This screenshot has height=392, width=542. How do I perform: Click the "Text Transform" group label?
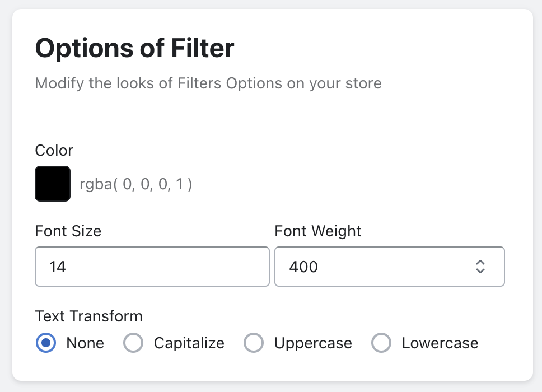[x=89, y=316]
